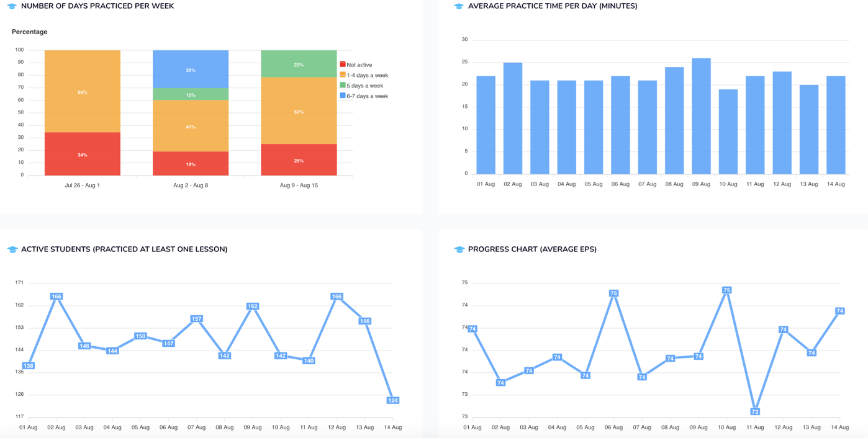Click the 02 Aug practice time bar
Viewport: 868px width, 438px height.
click(x=513, y=118)
